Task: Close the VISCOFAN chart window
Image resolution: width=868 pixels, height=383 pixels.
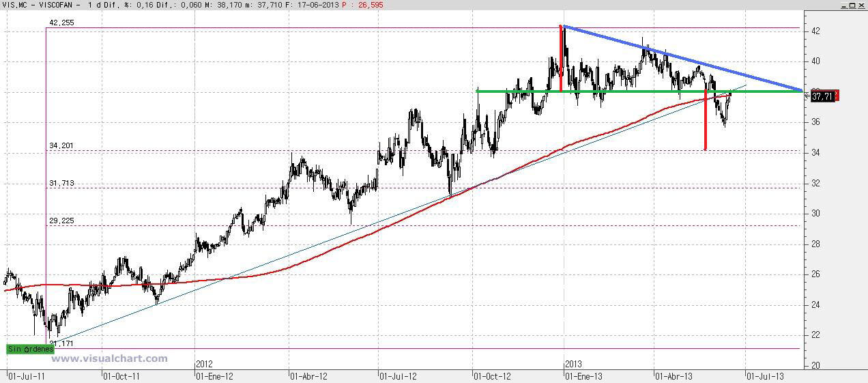Action: click(x=861, y=5)
